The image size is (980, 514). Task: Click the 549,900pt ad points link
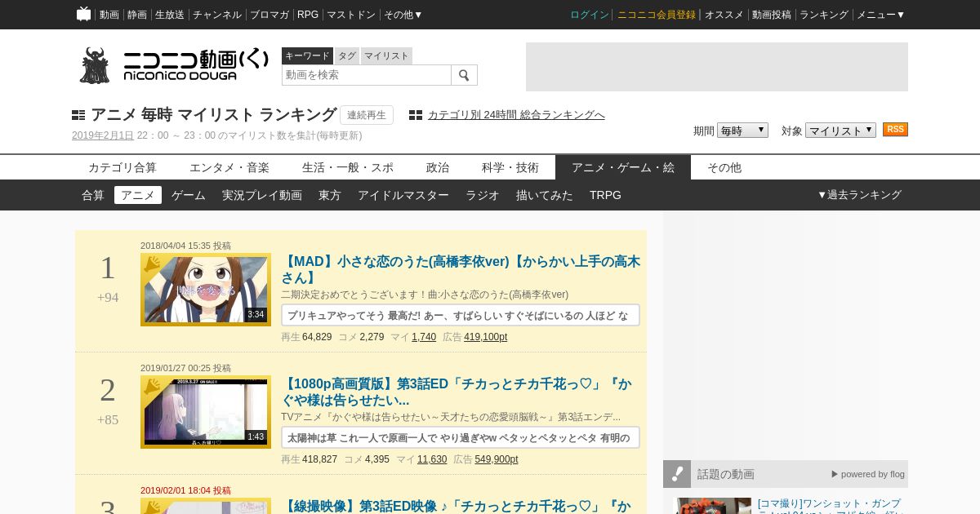point(497,459)
